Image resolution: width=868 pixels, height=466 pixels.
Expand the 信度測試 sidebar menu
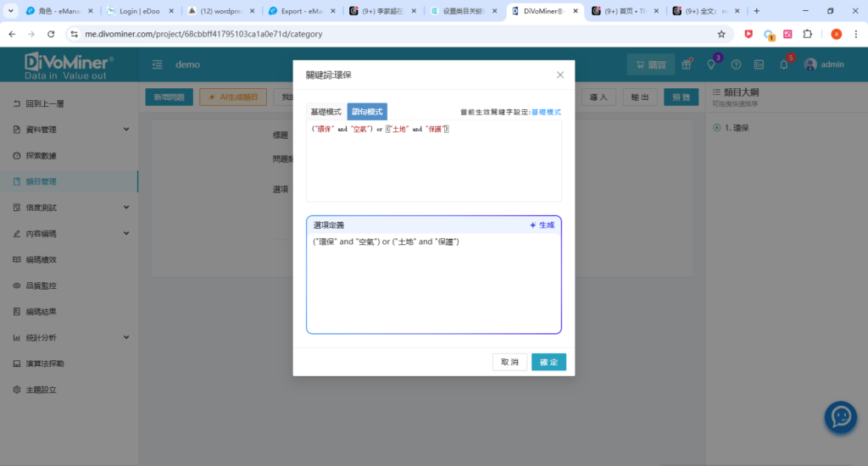pyautogui.click(x=70, y=208)
